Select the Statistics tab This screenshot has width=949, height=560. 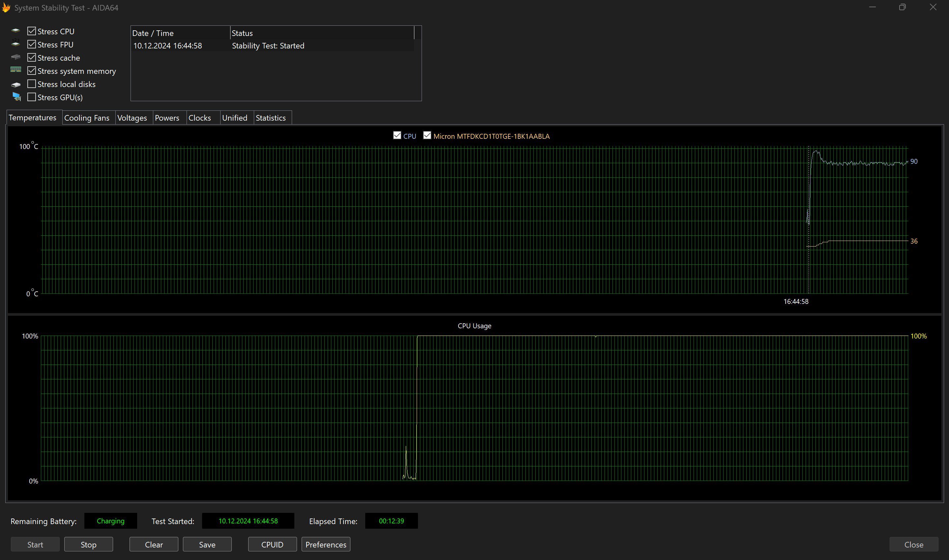pyautogui.click(x=271, y=118)
